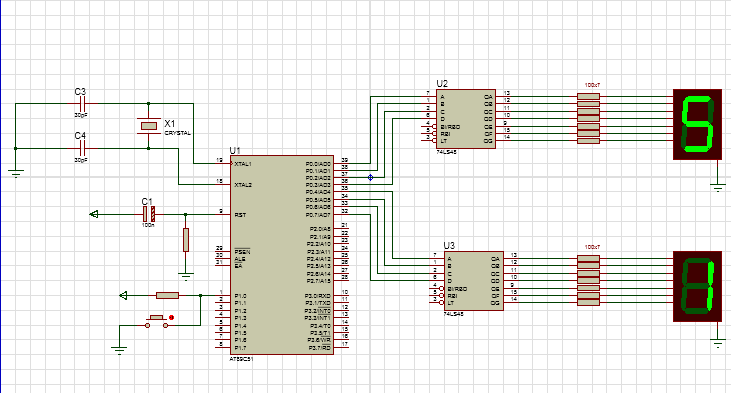Select the U3 74LS48 decoder body
731x393 pixels.
[x=473, y=281]
